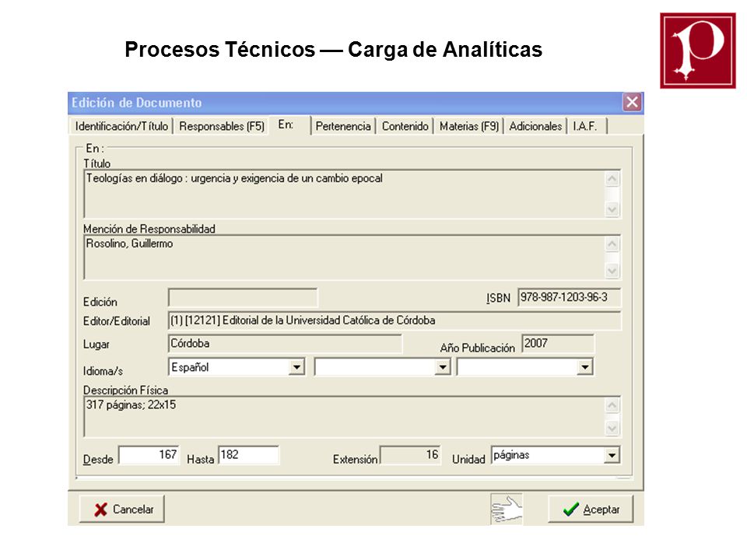This screenshot has width=747, height=560.
Task: Click the 'Año Publicación' label
Action: 477,348
